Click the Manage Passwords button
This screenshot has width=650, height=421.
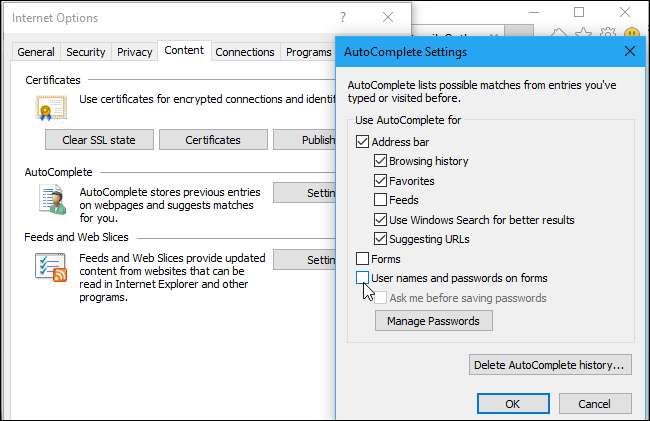click(433, 321)
